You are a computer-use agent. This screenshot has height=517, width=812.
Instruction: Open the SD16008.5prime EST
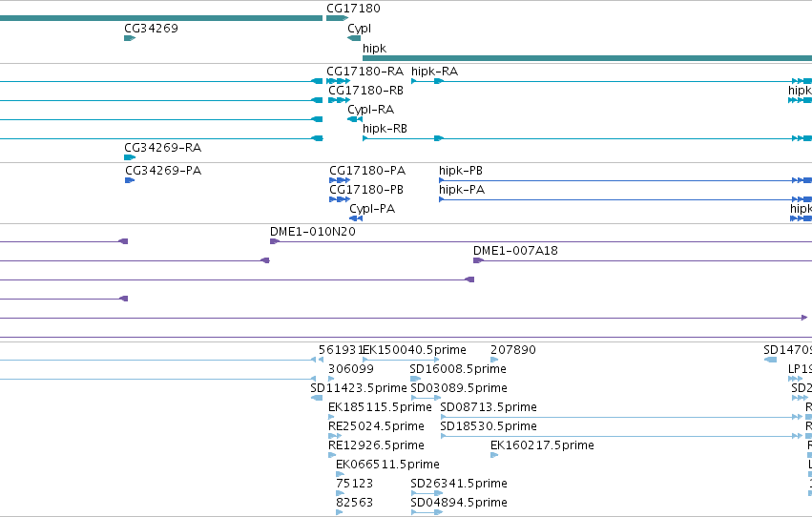416,379
